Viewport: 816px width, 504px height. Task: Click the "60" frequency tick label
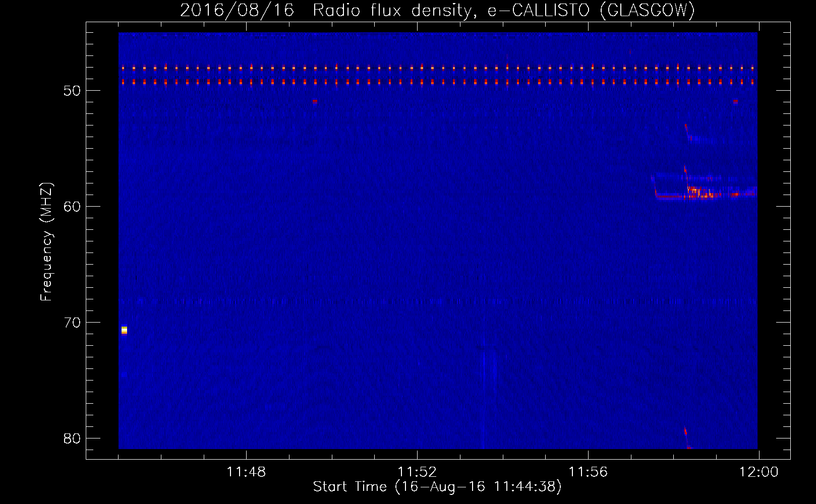point(72,207)
